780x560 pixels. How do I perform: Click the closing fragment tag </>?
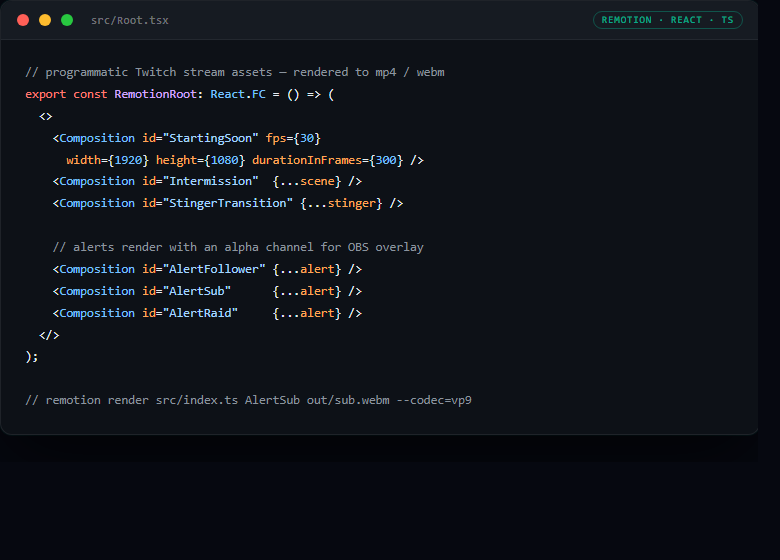[x=49, y=335]
